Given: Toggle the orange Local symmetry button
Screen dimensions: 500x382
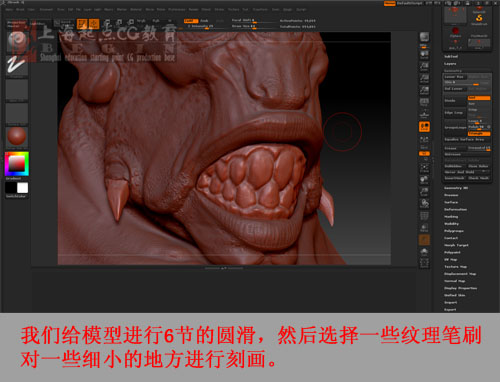Looking at the screenshot, I should 424,127.
